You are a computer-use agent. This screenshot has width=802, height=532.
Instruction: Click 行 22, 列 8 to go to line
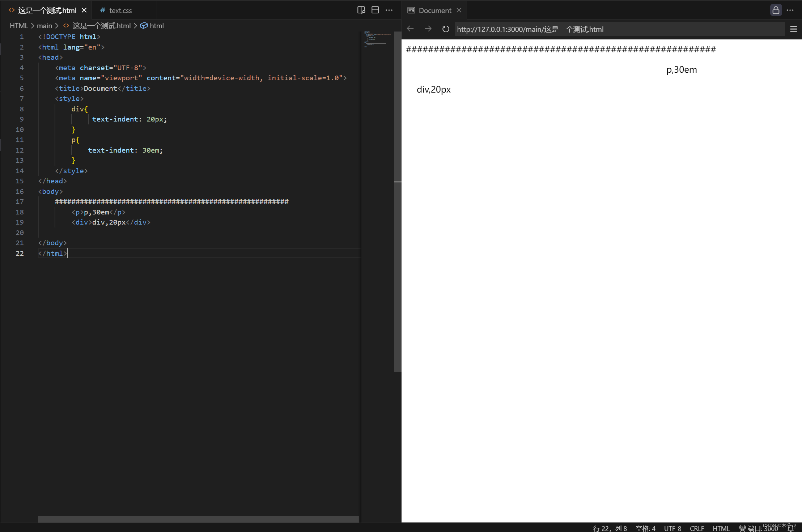(x=610, y=528)
